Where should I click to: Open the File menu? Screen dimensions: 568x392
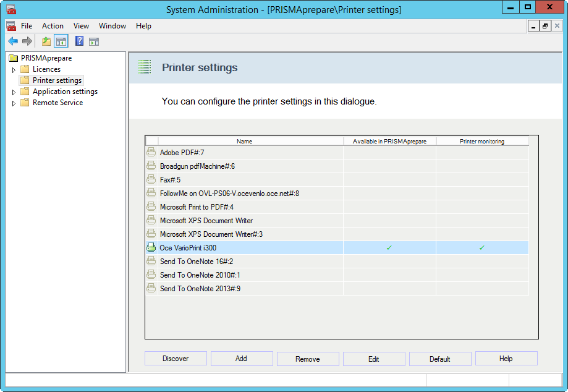27,26
